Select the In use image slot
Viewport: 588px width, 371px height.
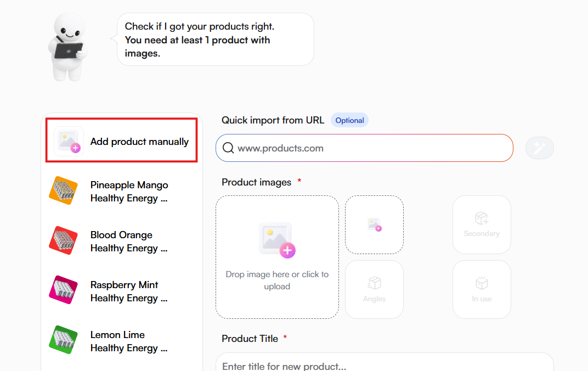pyautogui.click(x=482, y=289)
